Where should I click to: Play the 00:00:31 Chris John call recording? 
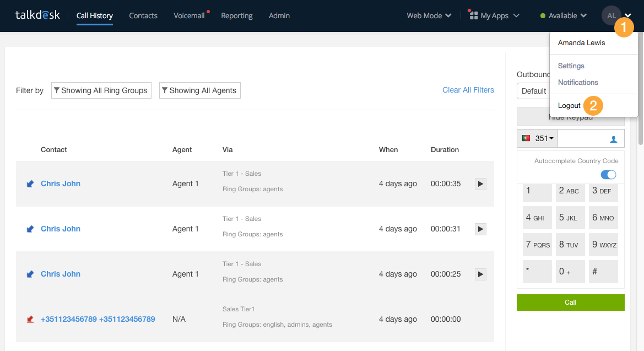pos(480,229)
